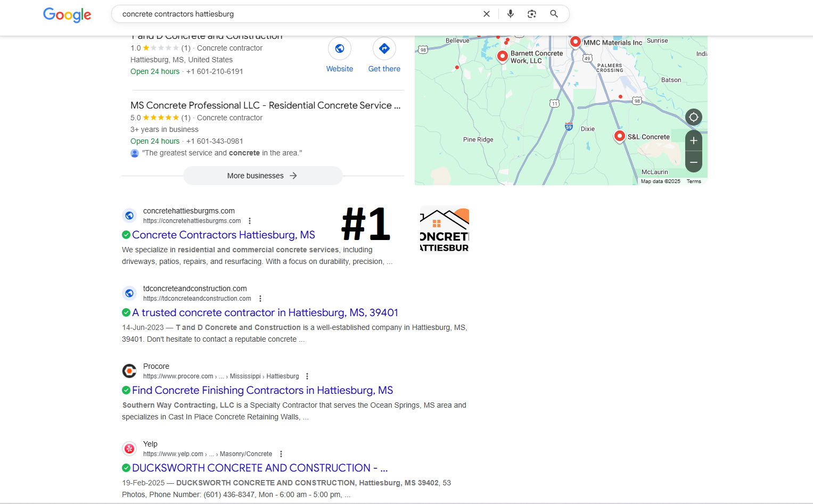Click the "3+ years in business" text
This screenshot has height=504, width=813.
tap(165, 129)
